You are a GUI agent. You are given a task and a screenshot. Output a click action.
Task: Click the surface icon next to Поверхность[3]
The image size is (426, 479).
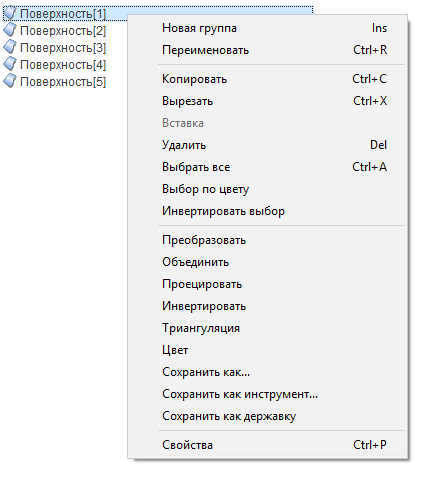click(10, 47)
